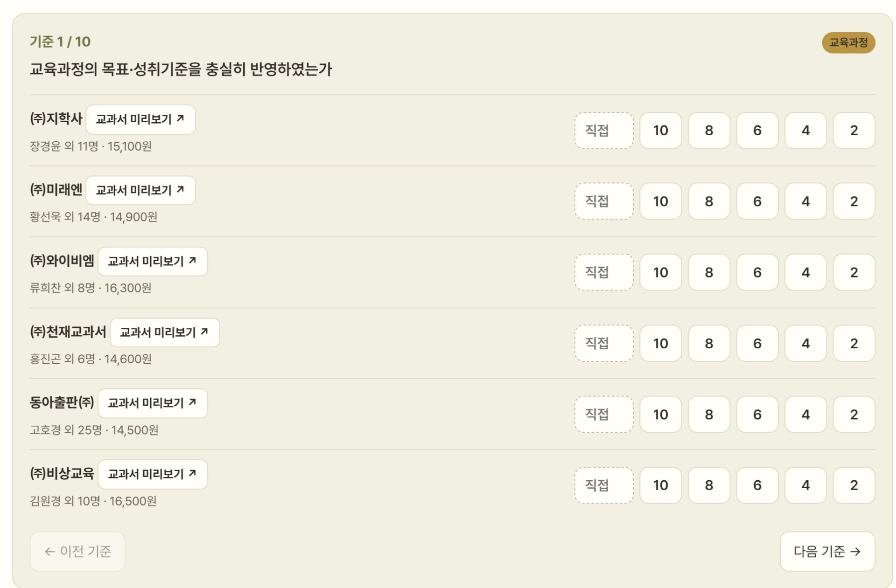Go back with 이전 기준 button
This screenshot has height=588, width=896.
tap(77, 552)
